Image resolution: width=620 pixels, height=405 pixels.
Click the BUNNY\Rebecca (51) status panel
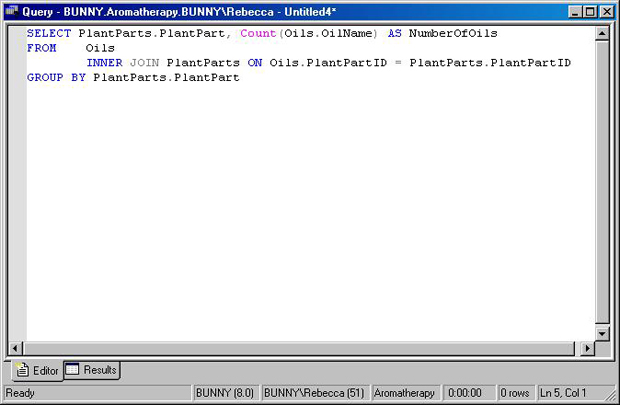click(314, 393)
